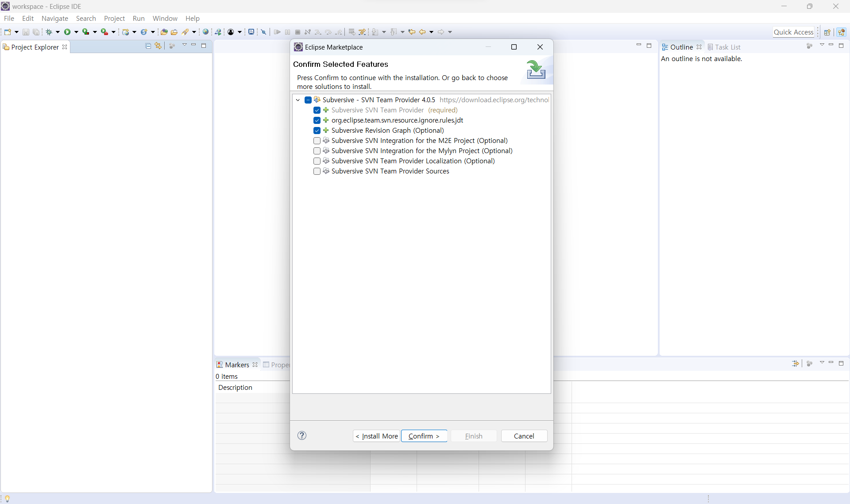Minimize the Project Explorer panel
The width and height of the screenshot is (850, 504).
(x=193, y=45)
